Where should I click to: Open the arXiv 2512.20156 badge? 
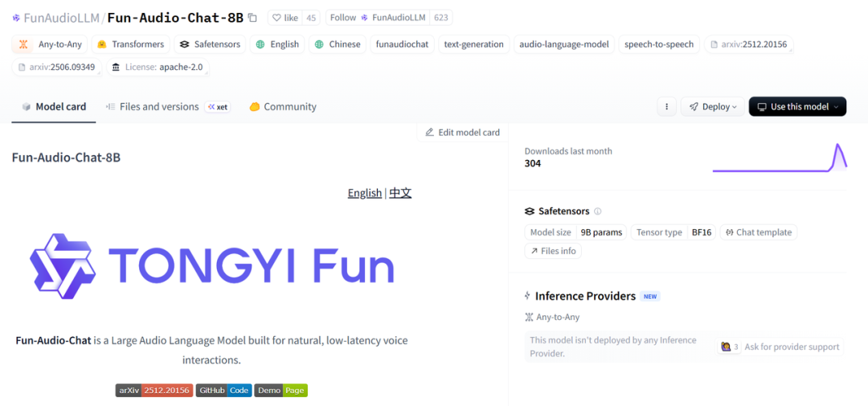[x=154, y=391]
